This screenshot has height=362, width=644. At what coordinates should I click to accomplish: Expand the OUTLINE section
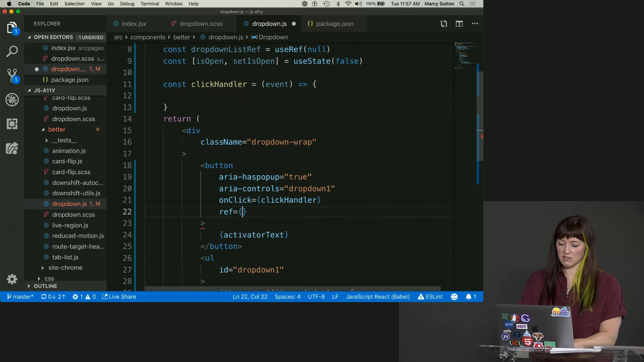[45, 286]
